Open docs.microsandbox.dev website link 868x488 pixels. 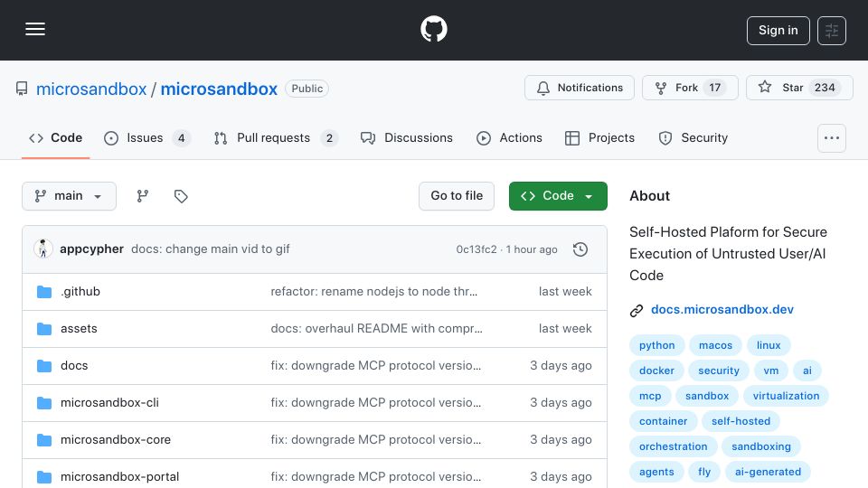722,309
